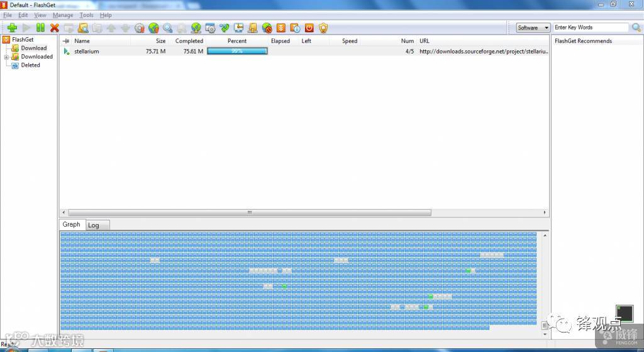The width and height of the screenshot is (644, 352).
Task: Click the 75.61 M completed value
Action: click(x=193, y=52)
